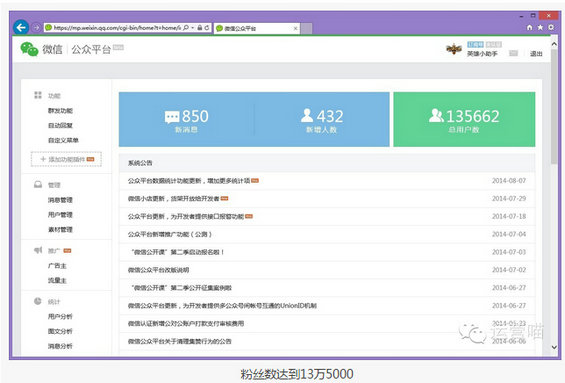Image resolution: width=565 pixels, height=383 pixels.
Task: Open 消息管理 in sidebar
Action: tap(61, 200)
